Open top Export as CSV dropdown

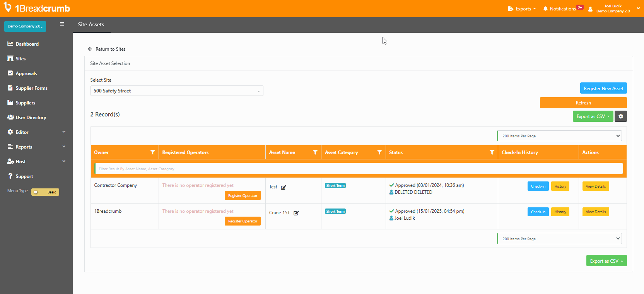pyautogui.click(x=593, y=116)
